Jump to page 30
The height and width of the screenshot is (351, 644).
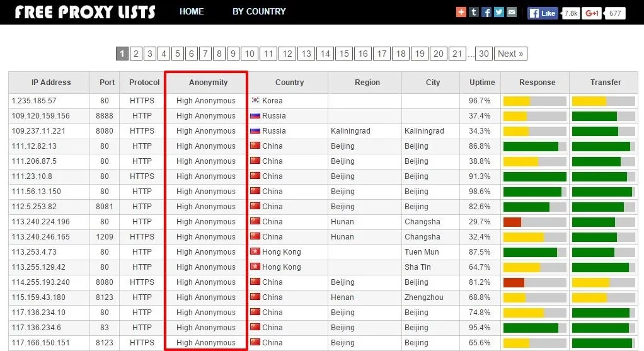pyautogui.click(x=484, y=54)
